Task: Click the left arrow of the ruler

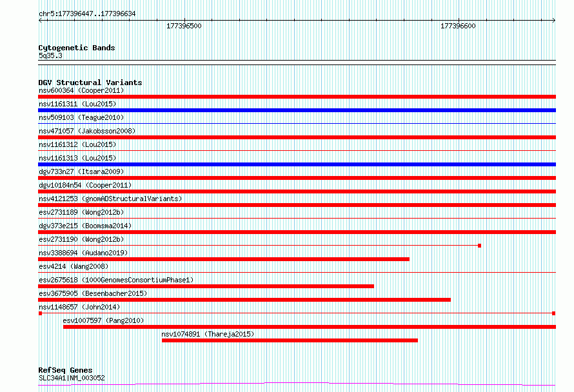Action: pyautogui.click(x=41, y=21)
